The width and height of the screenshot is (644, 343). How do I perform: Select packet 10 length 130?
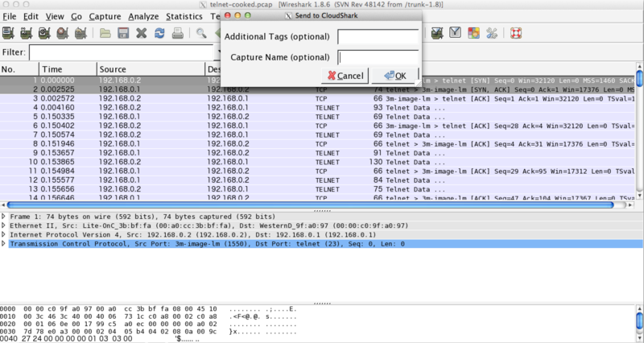317,162
